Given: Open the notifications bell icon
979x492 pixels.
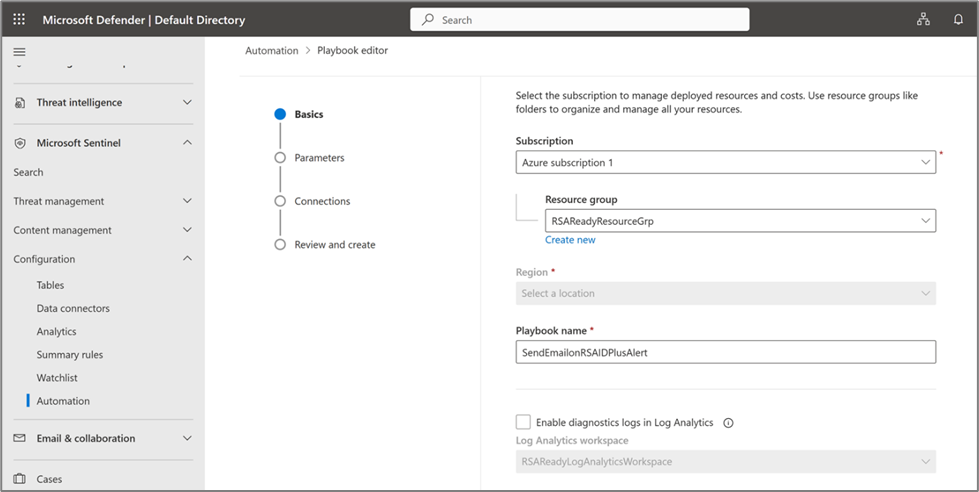Looking at the screenshot, I should pyautogui.click(x=958, y=20).
